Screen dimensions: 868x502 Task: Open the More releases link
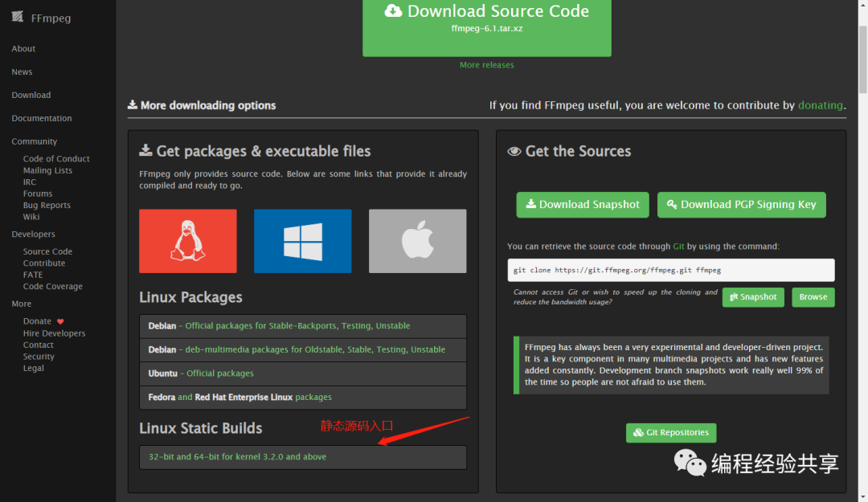tap(486, 65)
